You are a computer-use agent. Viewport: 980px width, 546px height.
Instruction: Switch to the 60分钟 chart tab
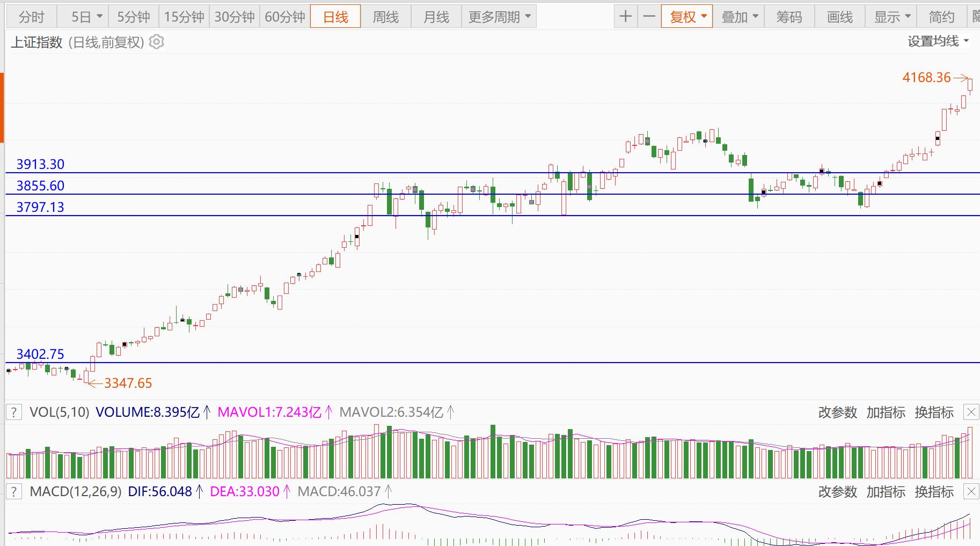[284, 17]
